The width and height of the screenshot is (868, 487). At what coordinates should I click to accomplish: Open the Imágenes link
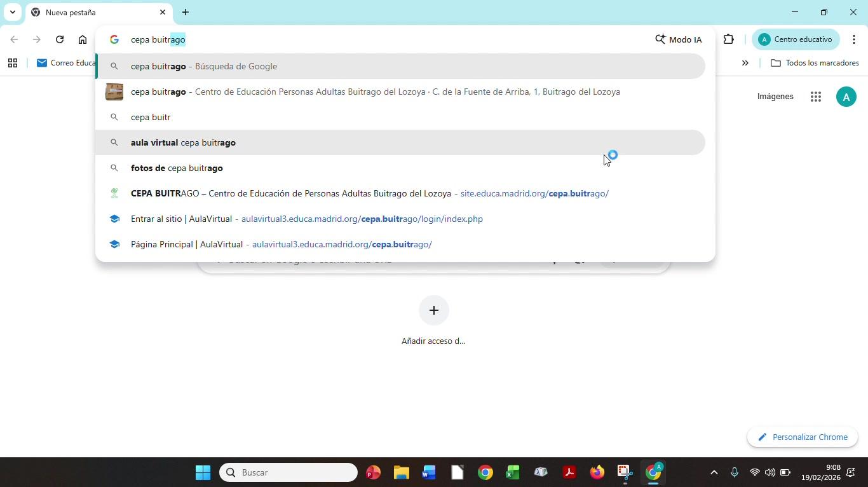point(775,97)
